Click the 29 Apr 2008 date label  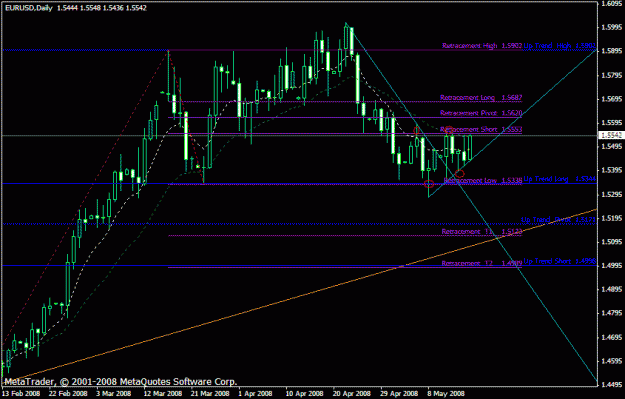click(x=399, y=393)
